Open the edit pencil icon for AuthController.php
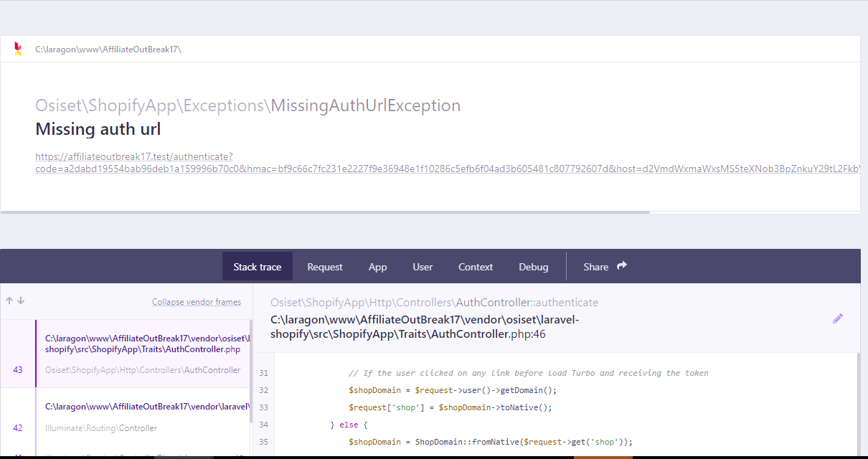This screenshot has height=459, width=868. [838, 318]
